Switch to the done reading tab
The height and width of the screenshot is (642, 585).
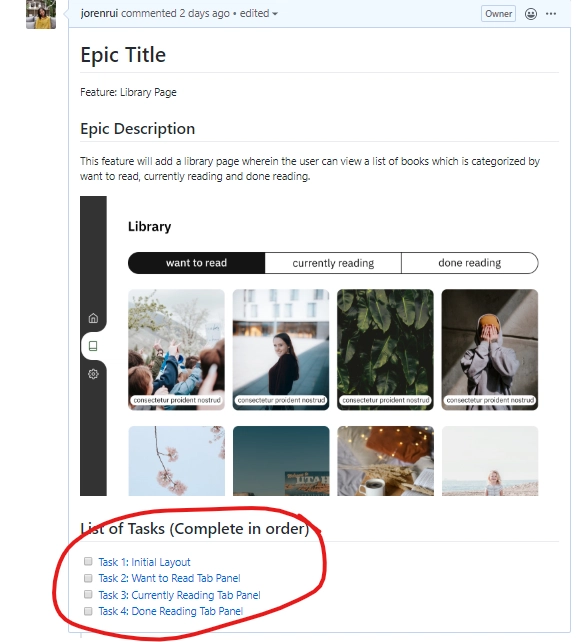(470, 263)
